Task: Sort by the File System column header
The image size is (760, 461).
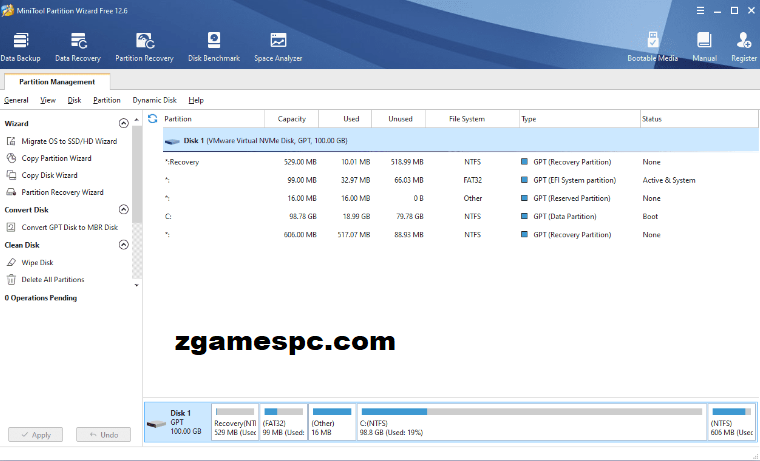Action: (472, 119)
